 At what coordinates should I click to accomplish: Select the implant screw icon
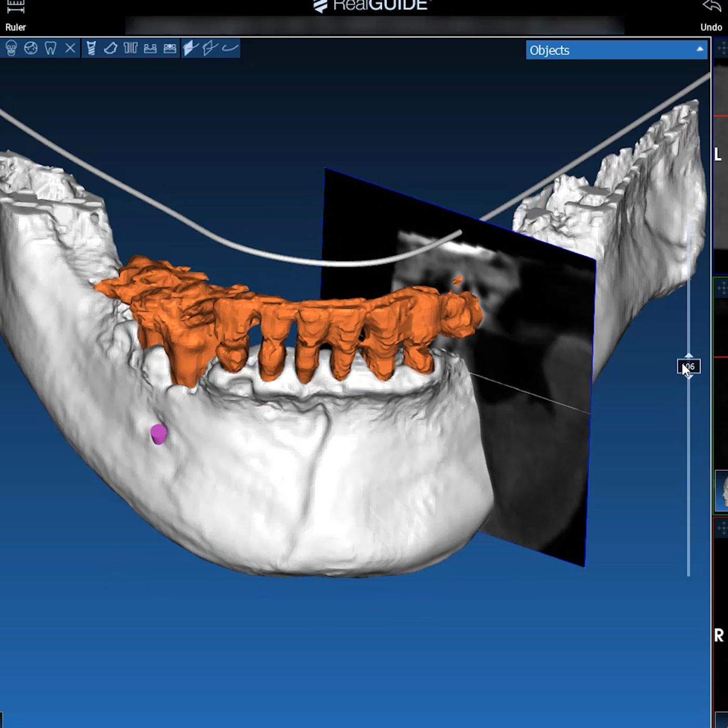[91, 48]
